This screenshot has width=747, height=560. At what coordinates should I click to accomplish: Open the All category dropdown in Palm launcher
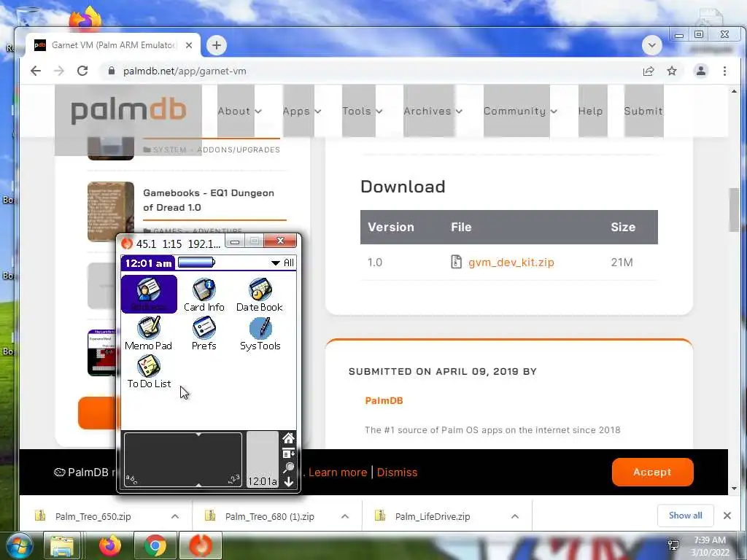283,262
